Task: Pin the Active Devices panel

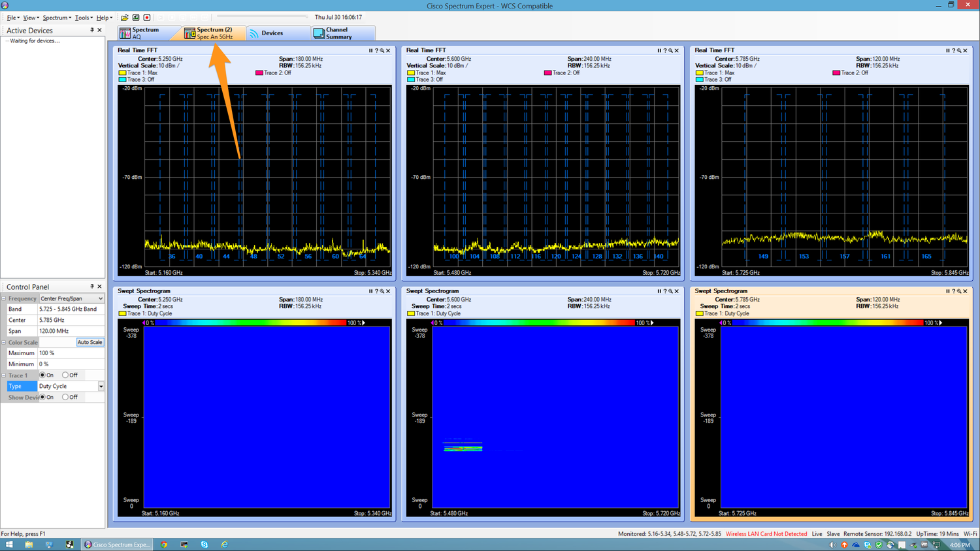Action: pyautogui.click(x=92, y=30)
